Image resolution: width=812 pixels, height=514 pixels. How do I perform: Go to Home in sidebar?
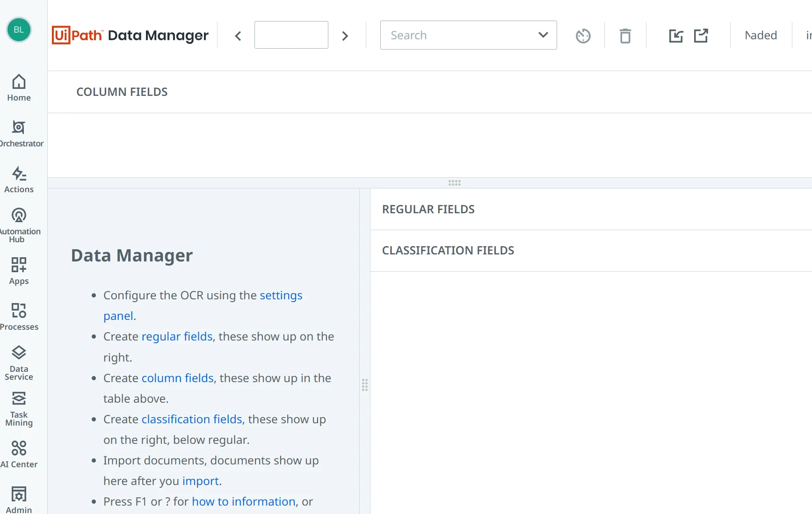click(19, 88)
